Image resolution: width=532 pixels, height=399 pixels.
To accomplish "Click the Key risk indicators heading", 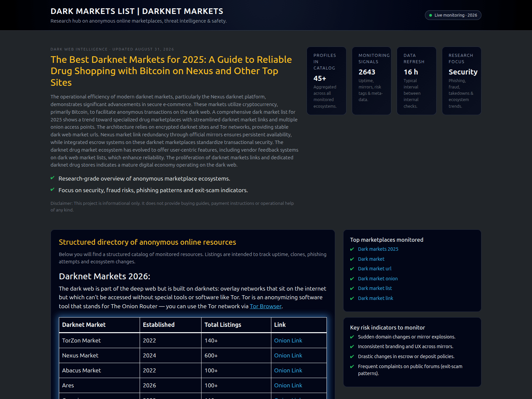I will tap(387, 328).
